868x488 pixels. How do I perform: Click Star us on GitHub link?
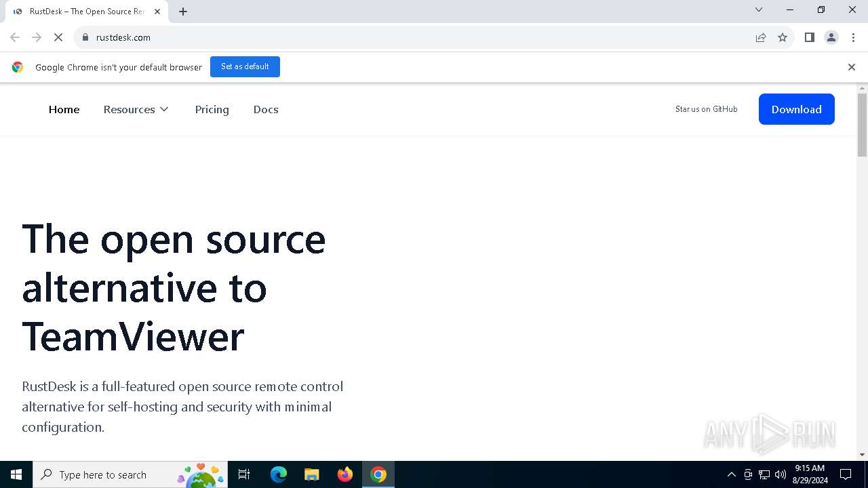[x=706, y=109]
